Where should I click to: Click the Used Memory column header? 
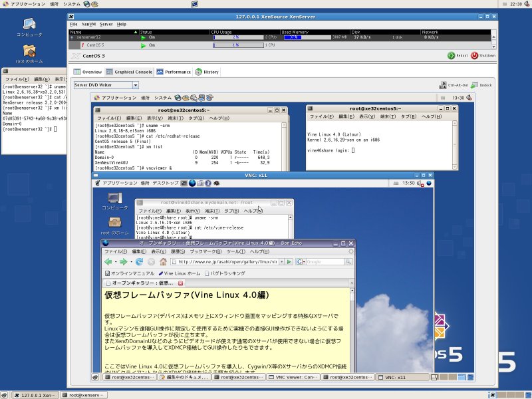pyautogui.click(x=315, y=32)
